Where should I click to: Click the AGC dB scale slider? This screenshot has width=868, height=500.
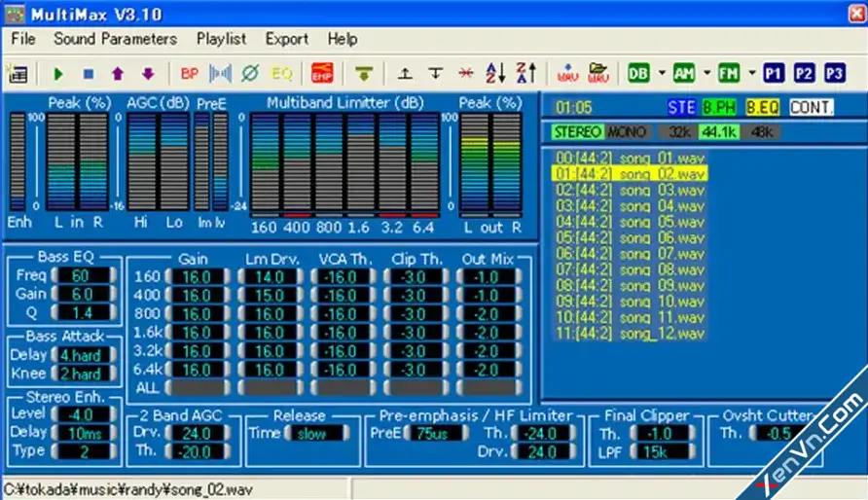118,161
